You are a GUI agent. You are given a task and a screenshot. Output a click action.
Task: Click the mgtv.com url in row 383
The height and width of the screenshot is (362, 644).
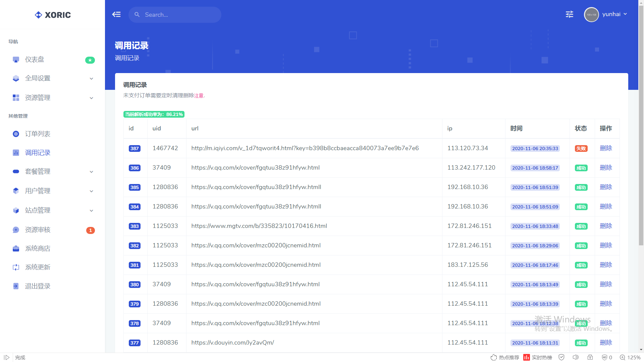[259, 226]
